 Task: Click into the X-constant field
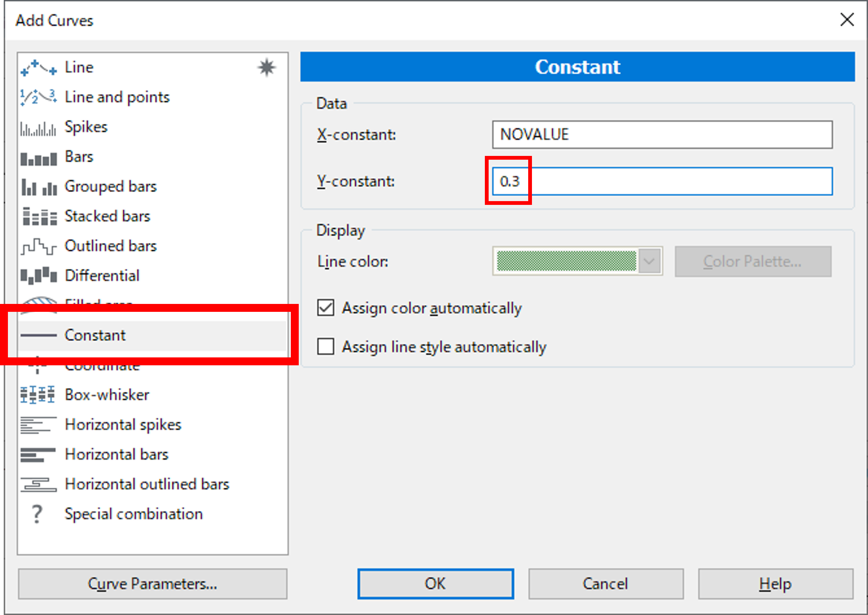[662, 135]
